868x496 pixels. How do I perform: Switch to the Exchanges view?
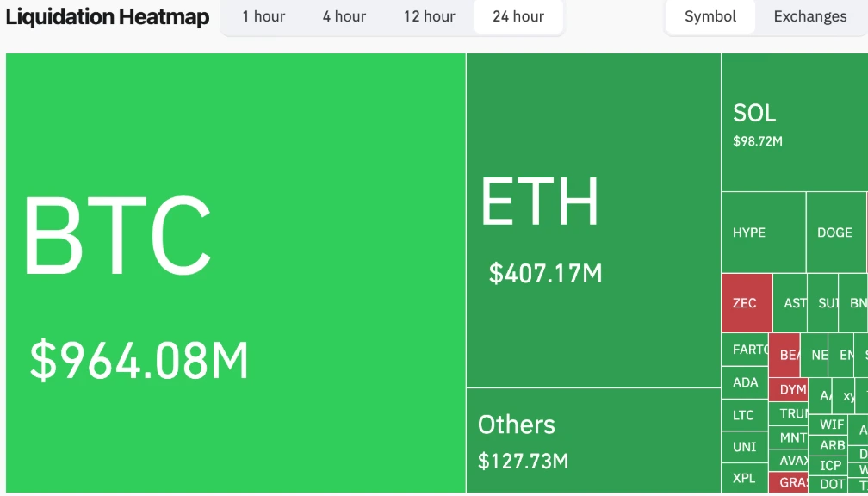click(x=810, y=16)
